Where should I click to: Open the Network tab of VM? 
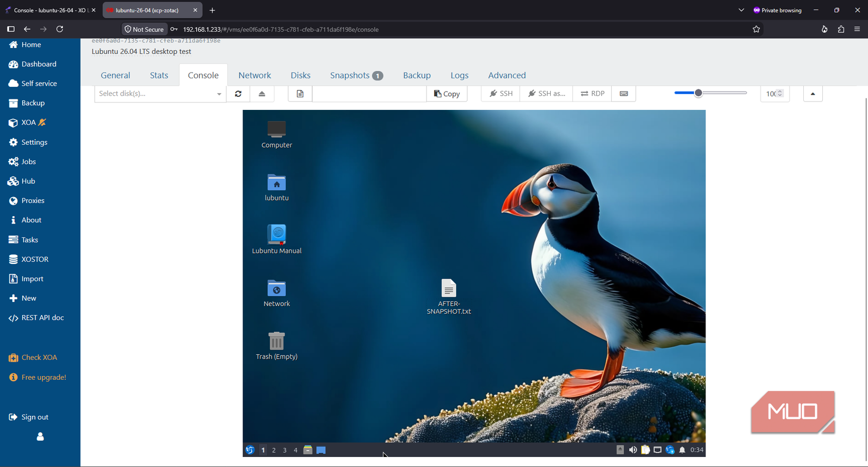tap(255, 75)
